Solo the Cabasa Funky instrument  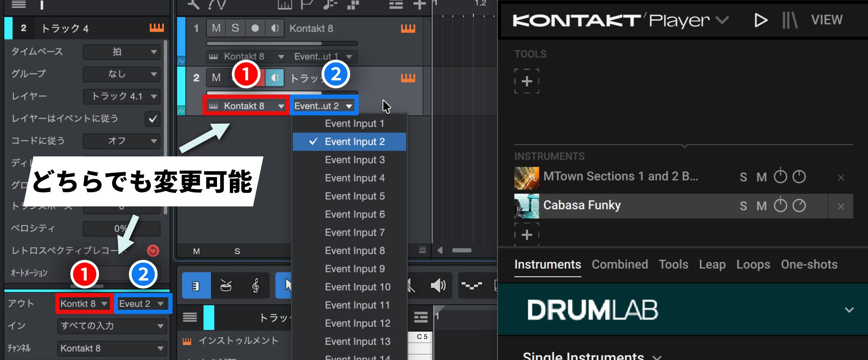[x=743, y=206]
